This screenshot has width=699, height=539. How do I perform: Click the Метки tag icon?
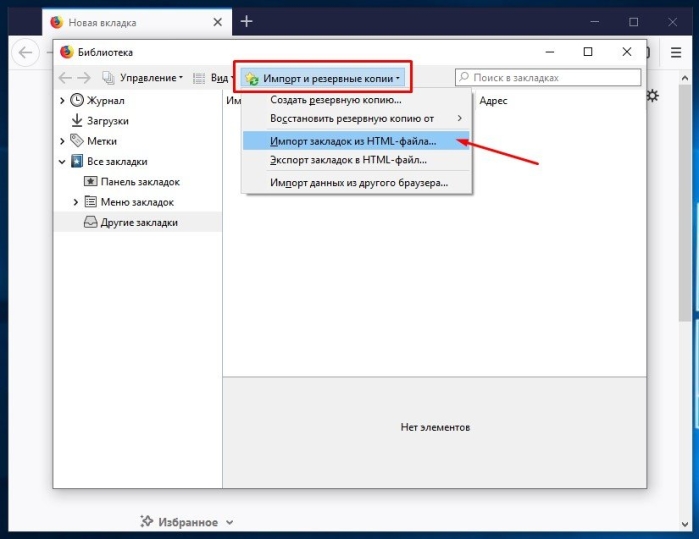pyautogui.click(x=77, y=141)
